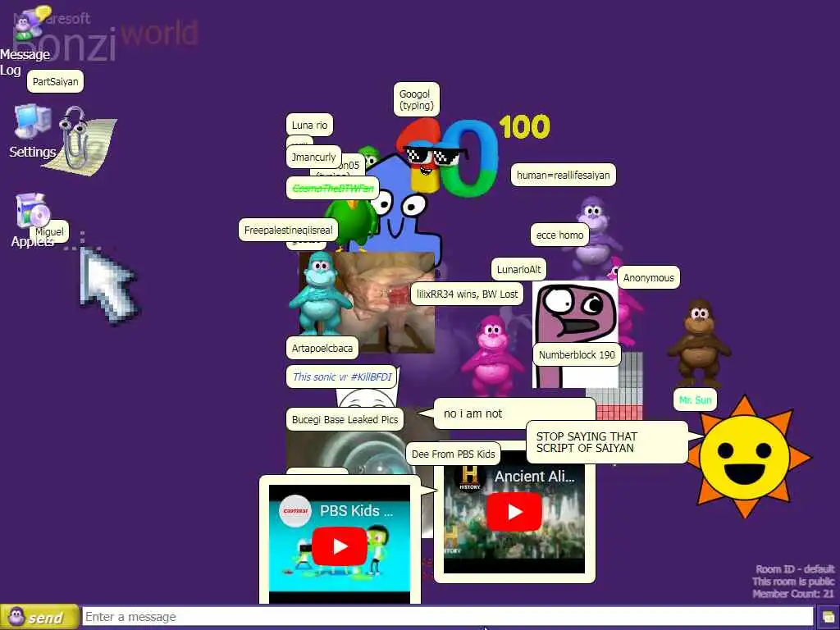Click the large pixelated cursor character
840x630 pixels.
tap(109, 285)
